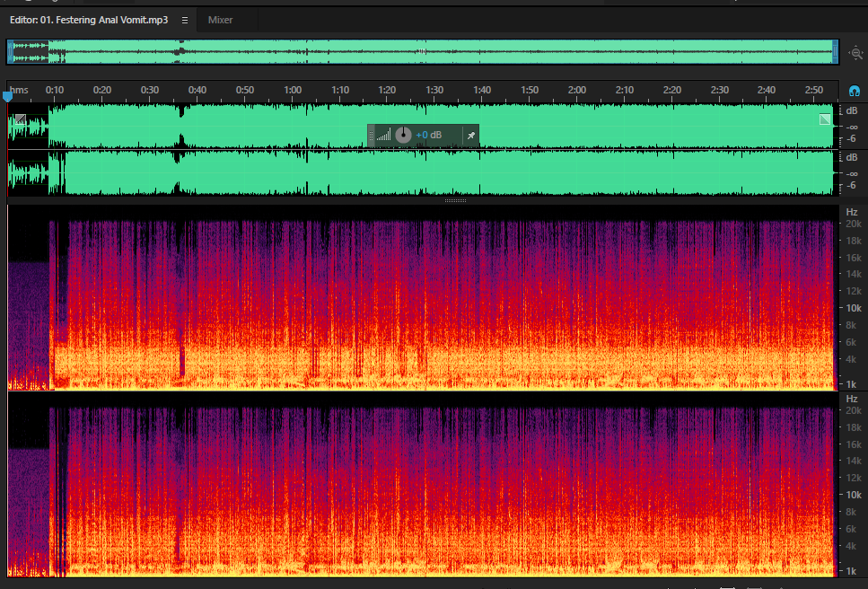868x589 pixels.
Task: Click the dB label of the right channel scale
Action: (x=851, y=158)
